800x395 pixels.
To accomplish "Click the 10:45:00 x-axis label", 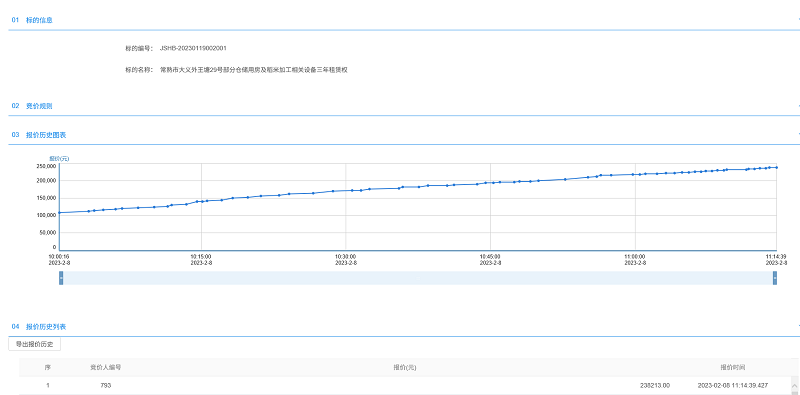I will (x=490, y=259).
